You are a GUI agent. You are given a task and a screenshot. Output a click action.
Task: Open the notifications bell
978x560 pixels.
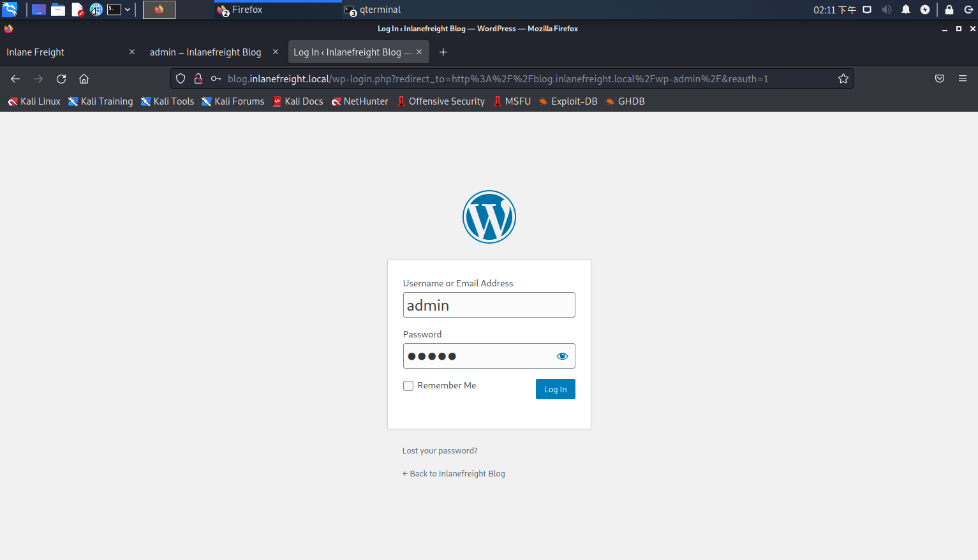coord(906,10)
